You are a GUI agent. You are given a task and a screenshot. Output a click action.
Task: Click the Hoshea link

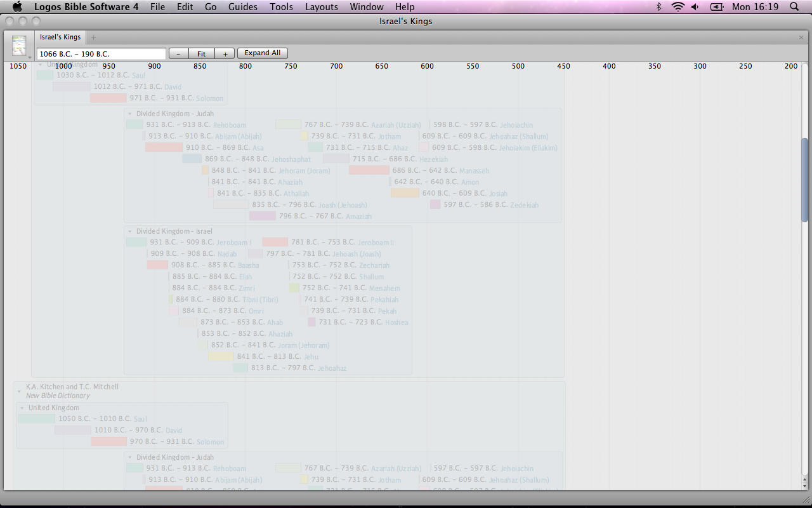click(396, 323)
